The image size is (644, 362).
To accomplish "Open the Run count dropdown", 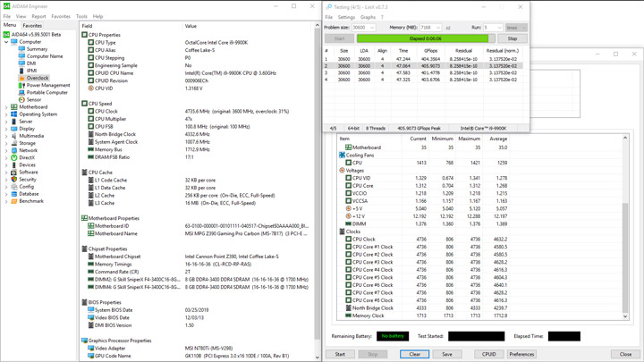I will click(492, 28).
